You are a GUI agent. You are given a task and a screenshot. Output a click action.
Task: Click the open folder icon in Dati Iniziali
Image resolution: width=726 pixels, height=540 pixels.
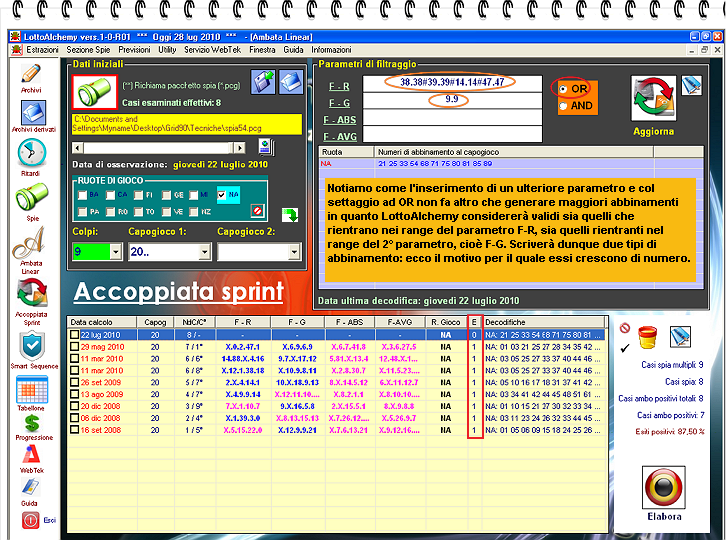pyautogui.click(x=291, y=82)
